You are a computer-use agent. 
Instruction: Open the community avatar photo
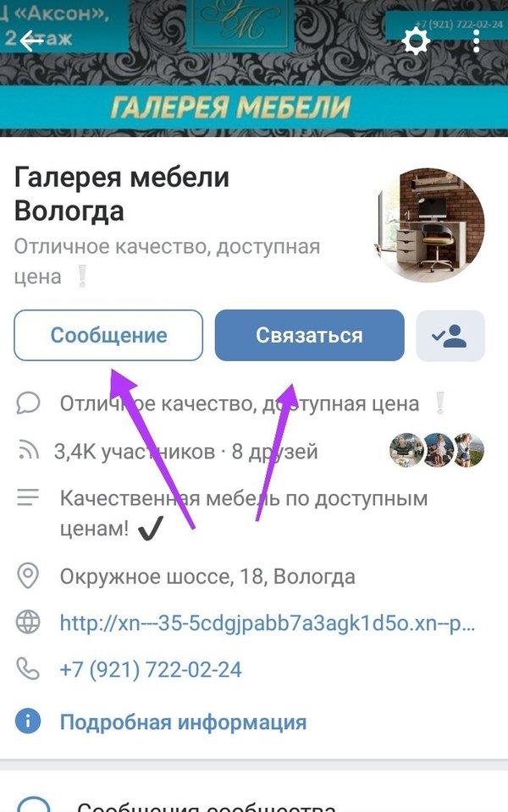pyautogui.click(x=430, y=224)
